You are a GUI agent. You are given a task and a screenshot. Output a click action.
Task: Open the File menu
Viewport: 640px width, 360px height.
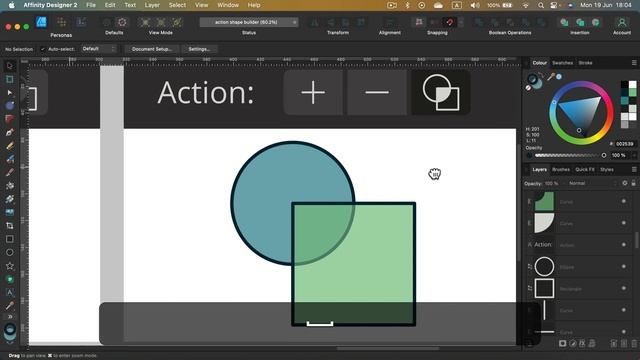pos(91,5)
